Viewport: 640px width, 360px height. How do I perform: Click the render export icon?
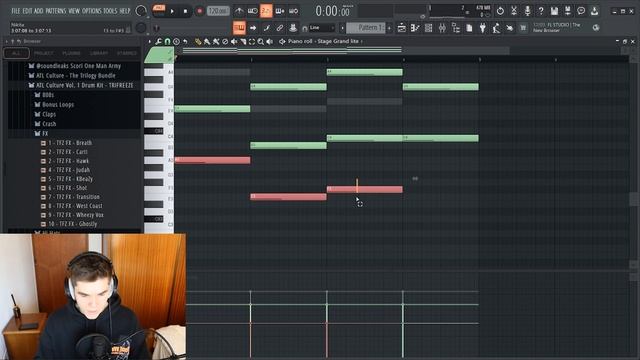point(567,11)
